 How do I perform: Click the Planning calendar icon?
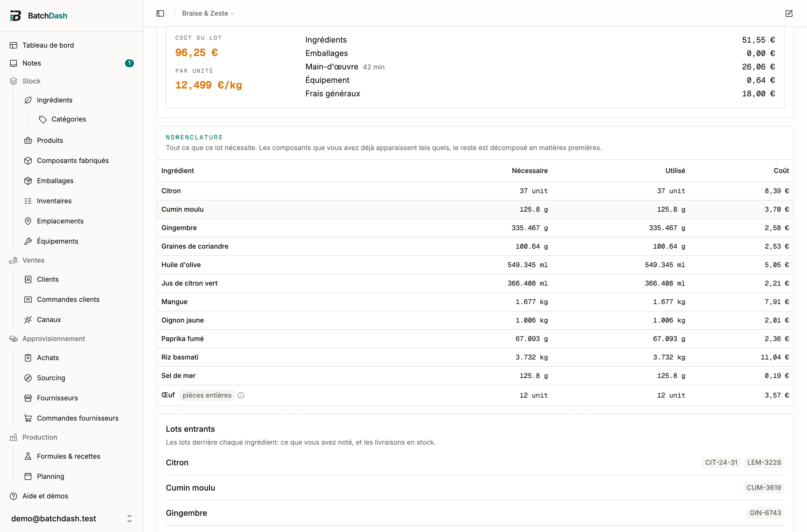pos(28,476)
